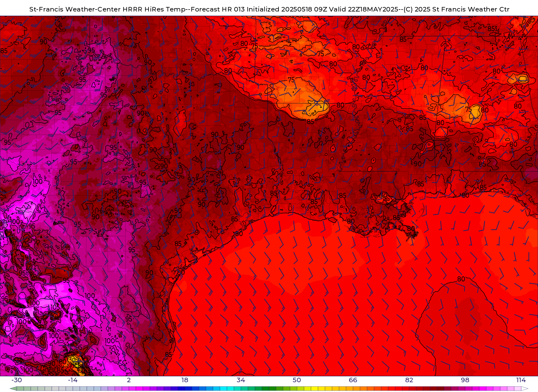
Task: Click the 82 colorbar label
Action: click(x=409, y=380)
